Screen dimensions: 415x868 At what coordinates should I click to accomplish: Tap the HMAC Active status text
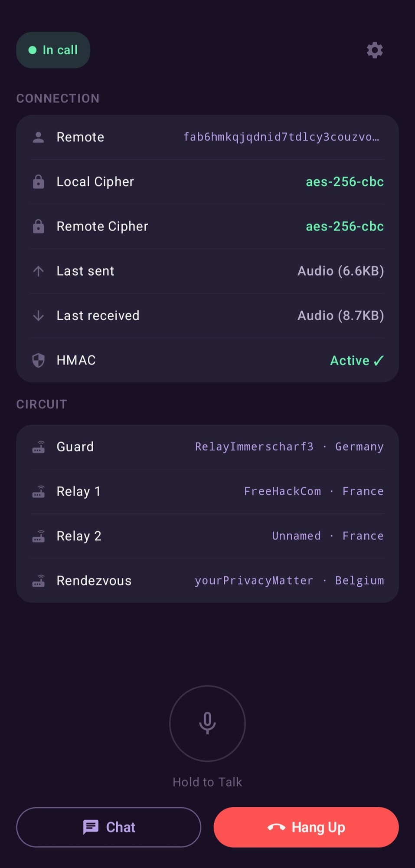coord(356,361)
